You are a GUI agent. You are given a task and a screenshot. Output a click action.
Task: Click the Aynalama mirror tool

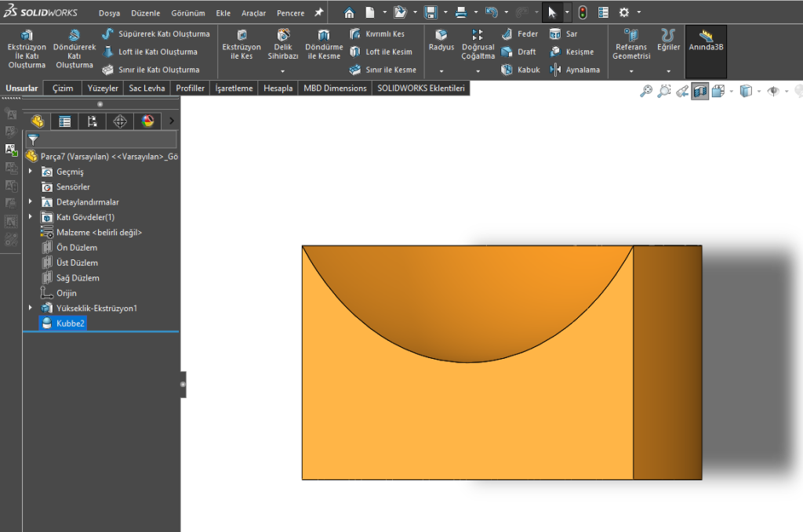tap(575, 70)
